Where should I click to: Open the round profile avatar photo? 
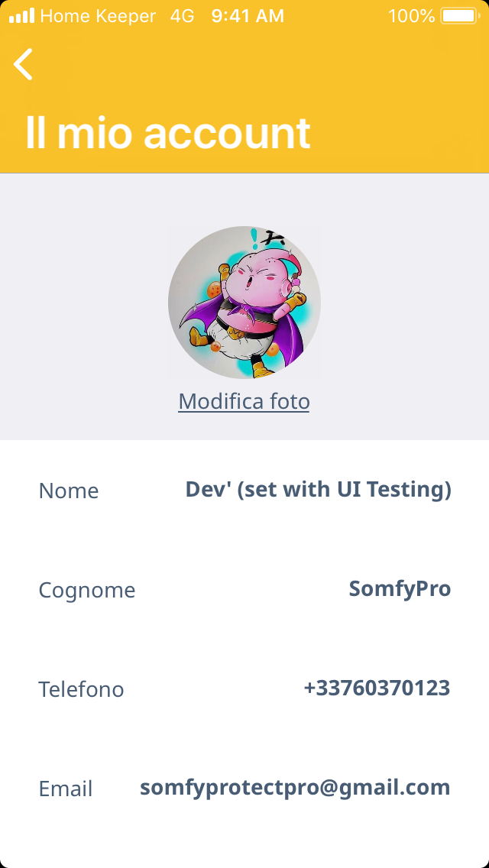244,303
